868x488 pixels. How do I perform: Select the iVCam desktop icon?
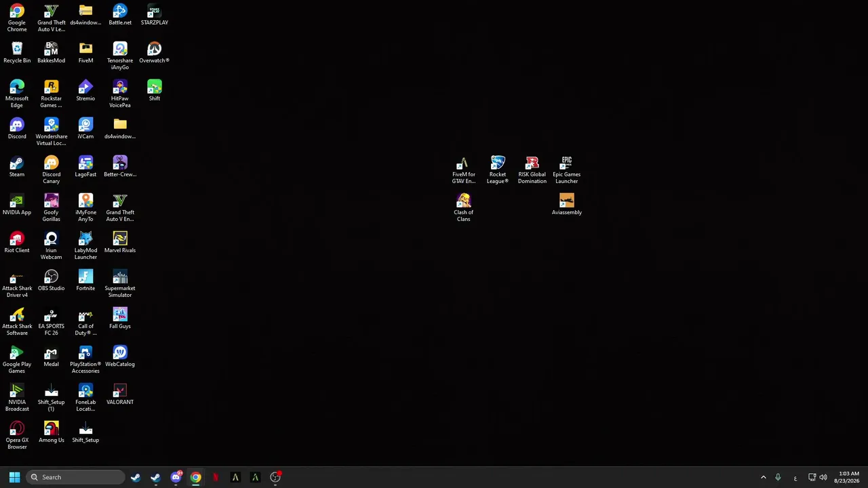pyautogui.click(x=85, y=129)
